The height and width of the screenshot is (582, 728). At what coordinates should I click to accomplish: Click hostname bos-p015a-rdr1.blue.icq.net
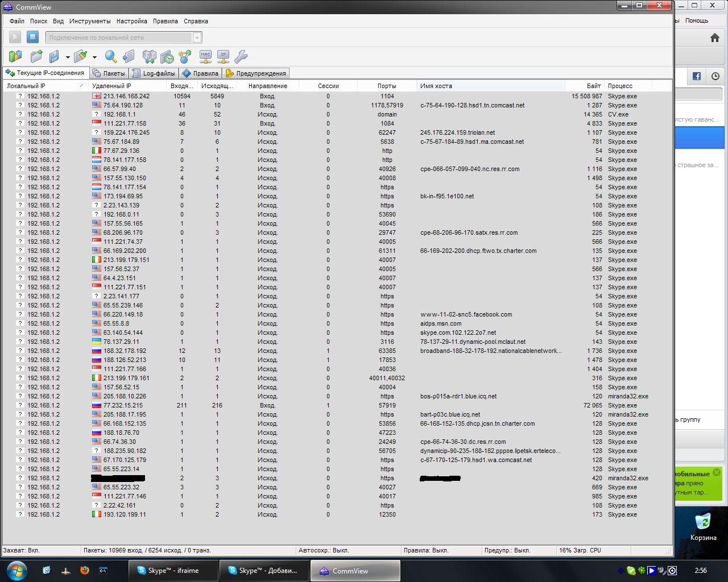tap(458, 396)
